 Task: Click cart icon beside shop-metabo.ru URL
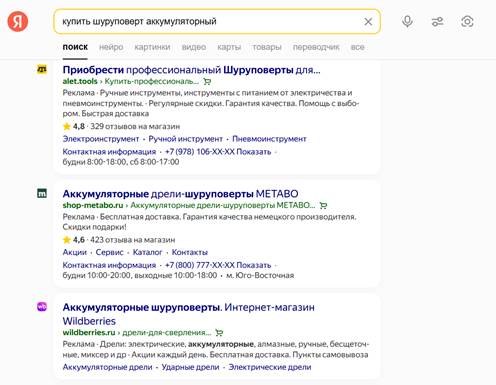[x=323, y=205]
